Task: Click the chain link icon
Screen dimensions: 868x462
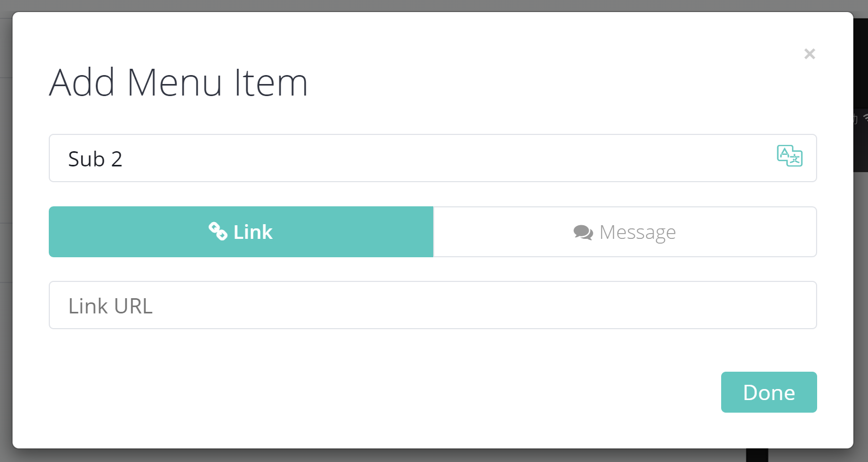Action: pyautogui.click(x=218, y=231)
